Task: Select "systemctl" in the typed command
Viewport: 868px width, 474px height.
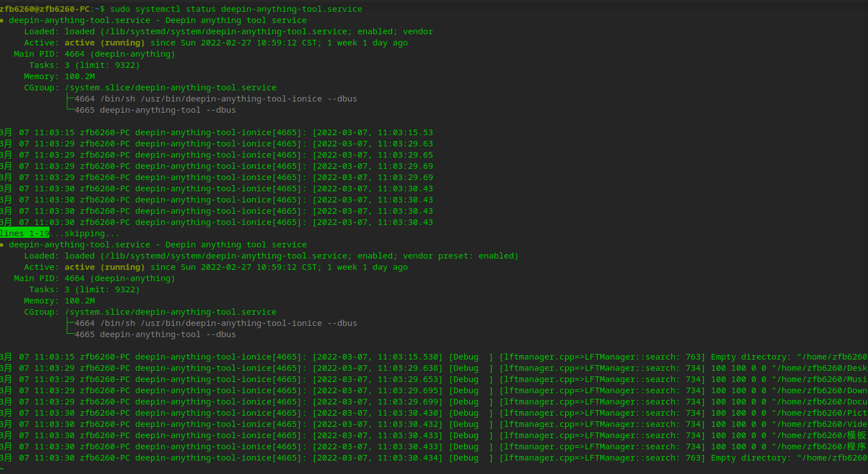Action: coord(158,9)
